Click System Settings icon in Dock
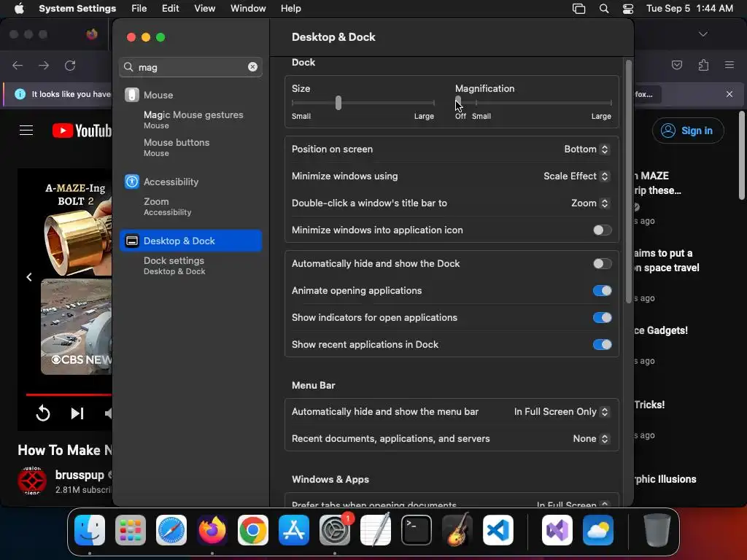The image size is (747, 560). pos(334,530)
